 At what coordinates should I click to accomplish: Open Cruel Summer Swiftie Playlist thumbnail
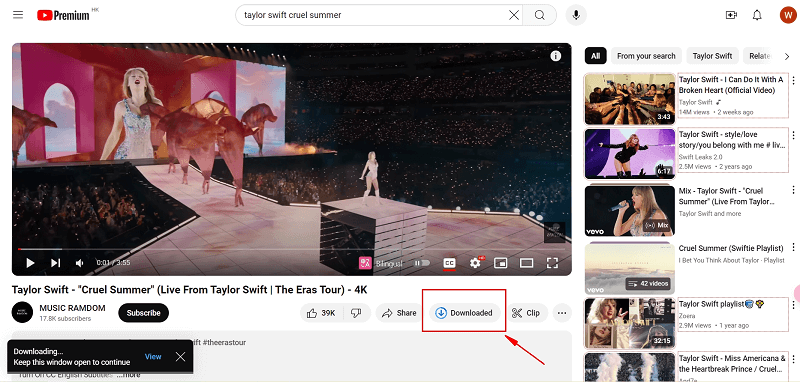coord(630,269)
